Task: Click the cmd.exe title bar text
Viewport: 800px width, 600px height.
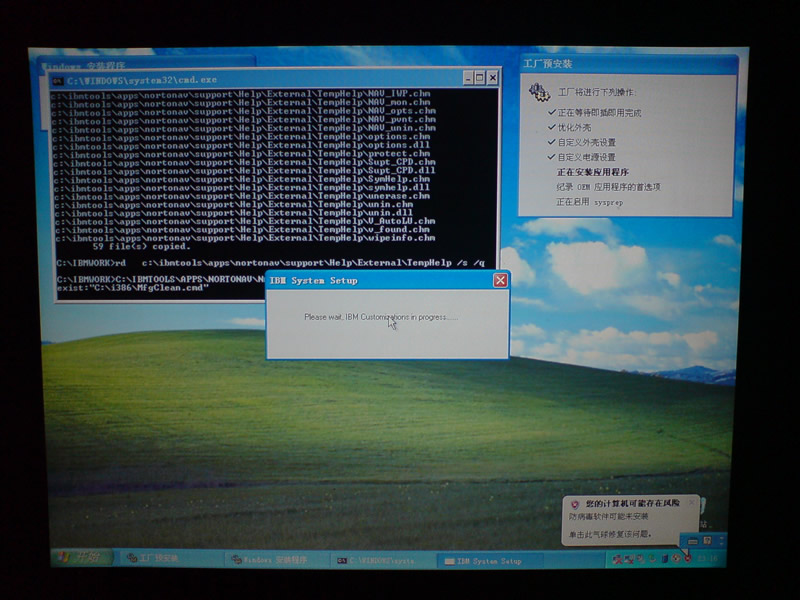Action: coord(142,81)
